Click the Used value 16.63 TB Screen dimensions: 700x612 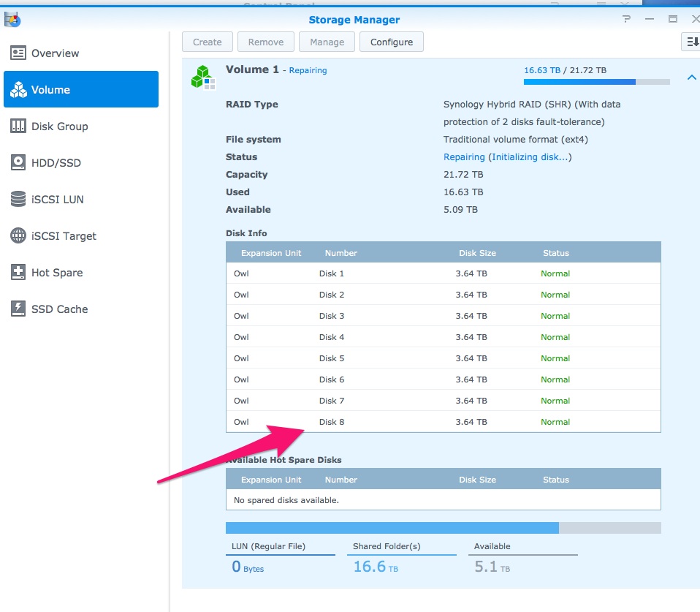tap(463, 192)
